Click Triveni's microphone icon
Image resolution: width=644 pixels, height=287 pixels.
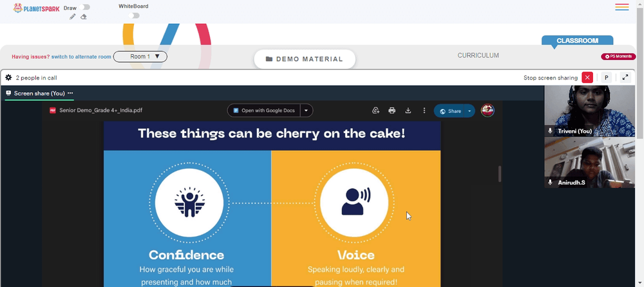551,131
